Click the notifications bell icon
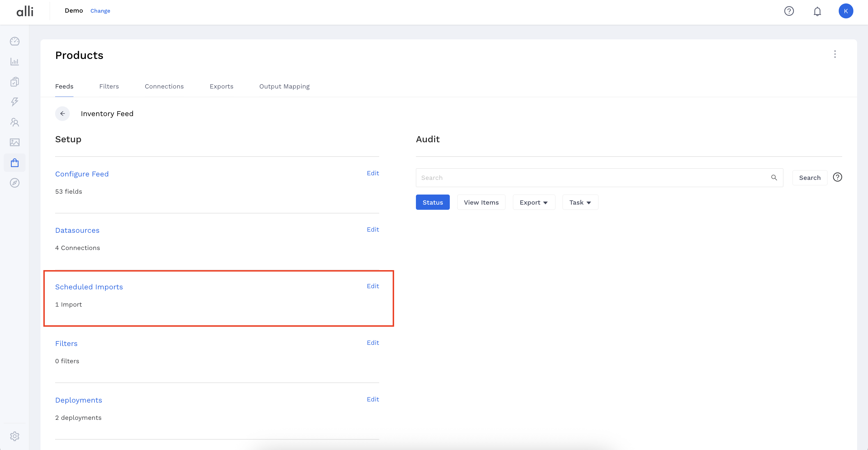 pos(817,11)
